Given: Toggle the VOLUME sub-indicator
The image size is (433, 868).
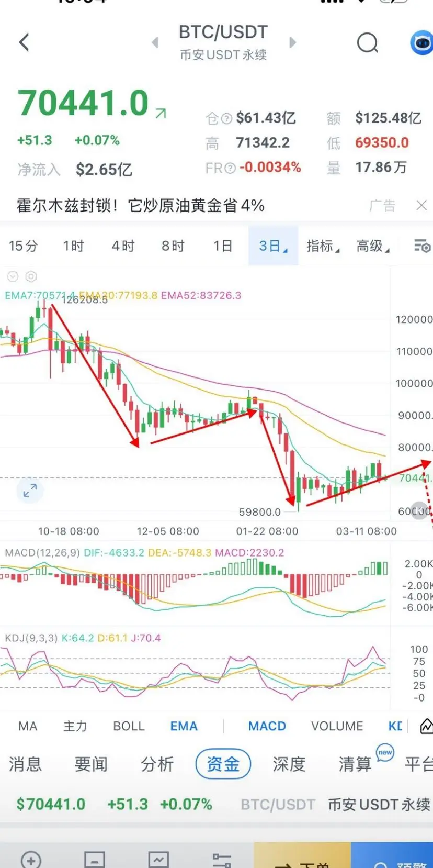Looking at the screenshot, I should tap(337, 726).
